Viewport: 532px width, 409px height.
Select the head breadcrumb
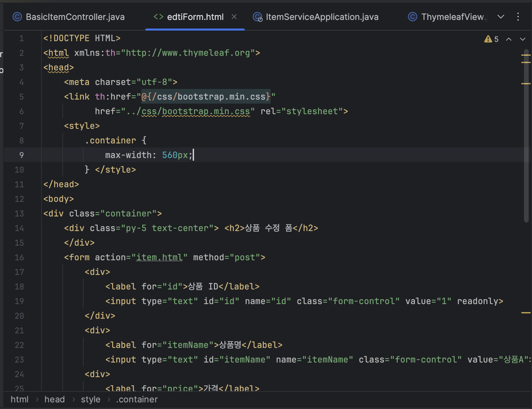(55, 399)
